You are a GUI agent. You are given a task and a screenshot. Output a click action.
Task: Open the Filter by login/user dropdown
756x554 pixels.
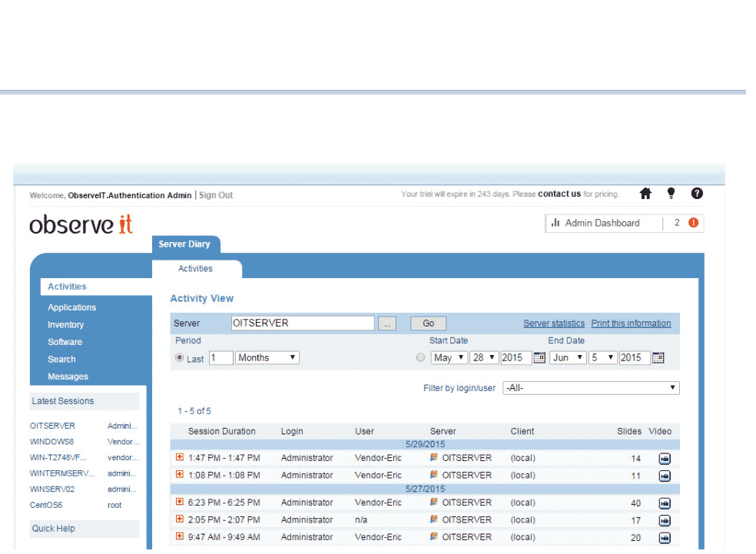tap(591, 388)
